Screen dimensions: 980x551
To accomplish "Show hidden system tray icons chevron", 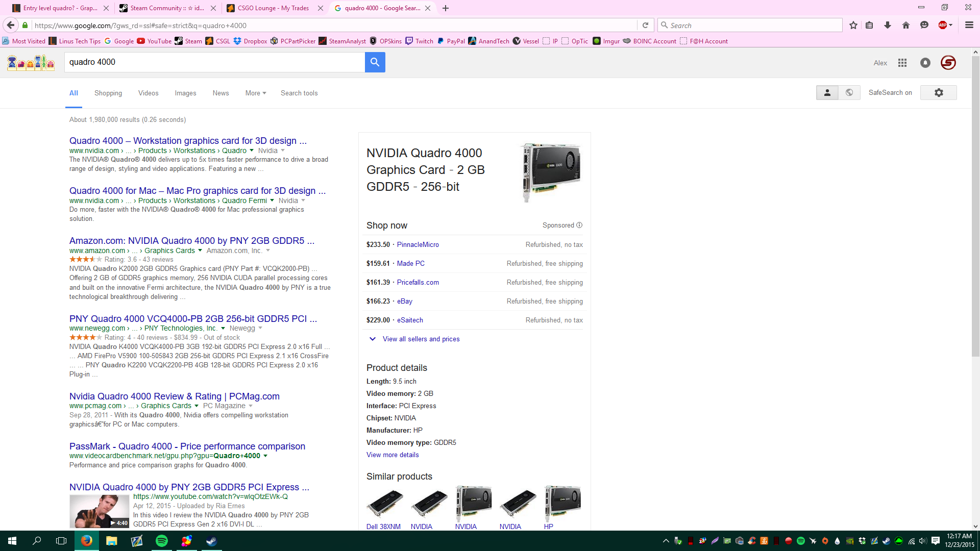I will 666,541.
